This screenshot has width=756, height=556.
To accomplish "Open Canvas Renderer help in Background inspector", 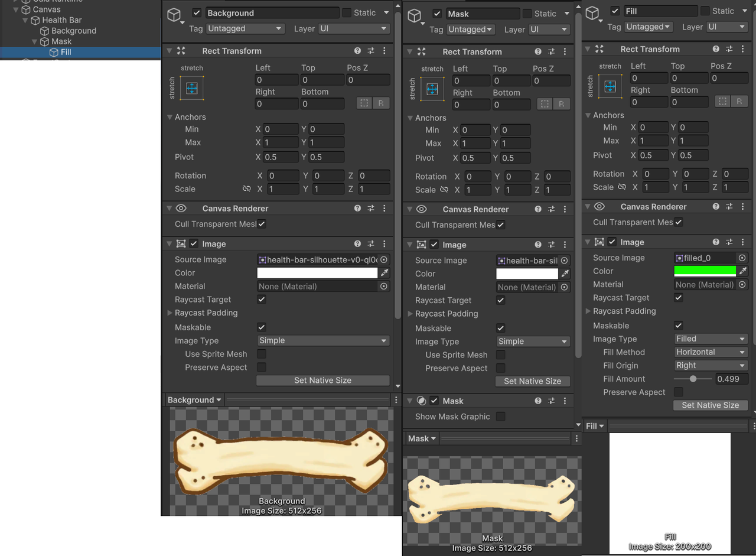I will tap(357, 209).
